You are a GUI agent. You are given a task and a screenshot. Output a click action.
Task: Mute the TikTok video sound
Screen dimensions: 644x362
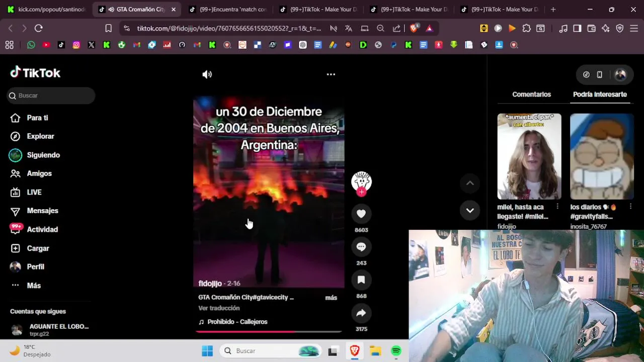click(207, 74)
